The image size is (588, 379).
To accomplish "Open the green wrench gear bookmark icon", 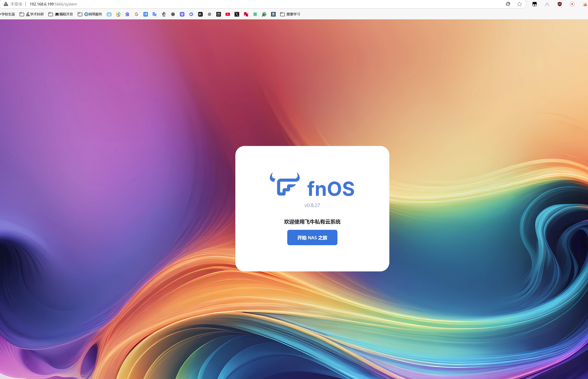I will (x=264, y=14).
